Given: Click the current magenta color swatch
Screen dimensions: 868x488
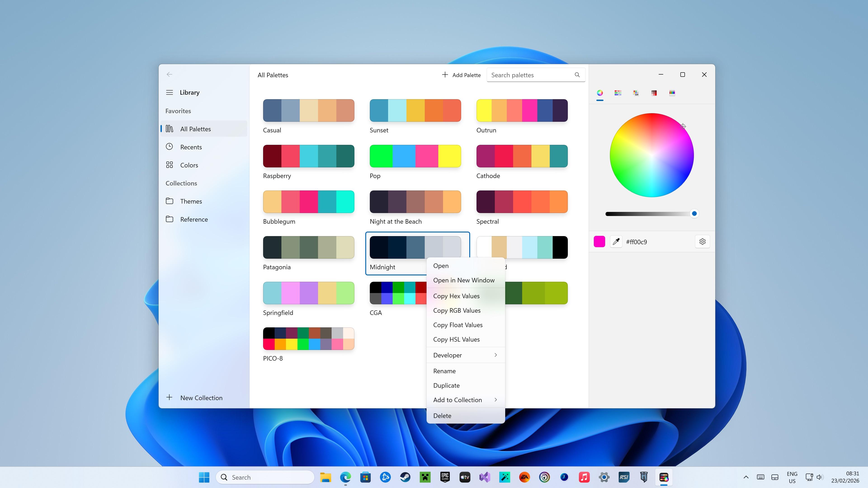Looking at the screenshot, I should tap(599, 242).
